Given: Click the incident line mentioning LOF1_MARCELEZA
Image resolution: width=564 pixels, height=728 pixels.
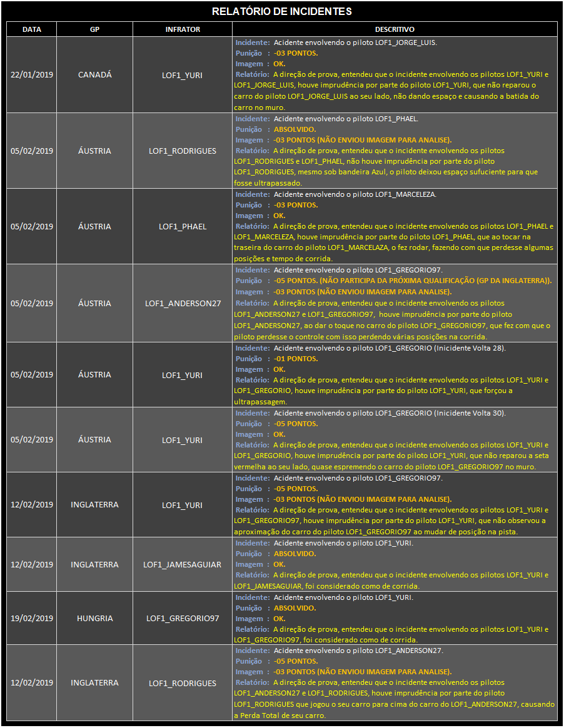Looking at the screenshot, I should [x=336, y=194].
